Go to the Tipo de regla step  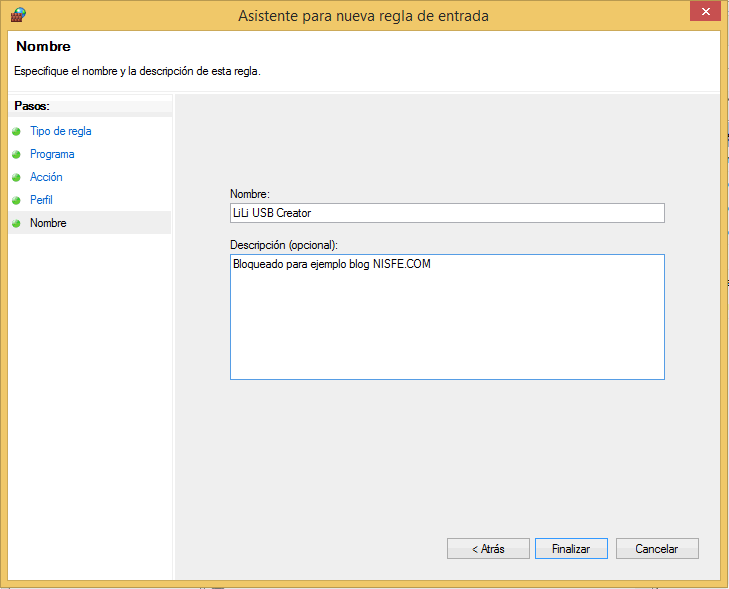click(x=60, y=131)
